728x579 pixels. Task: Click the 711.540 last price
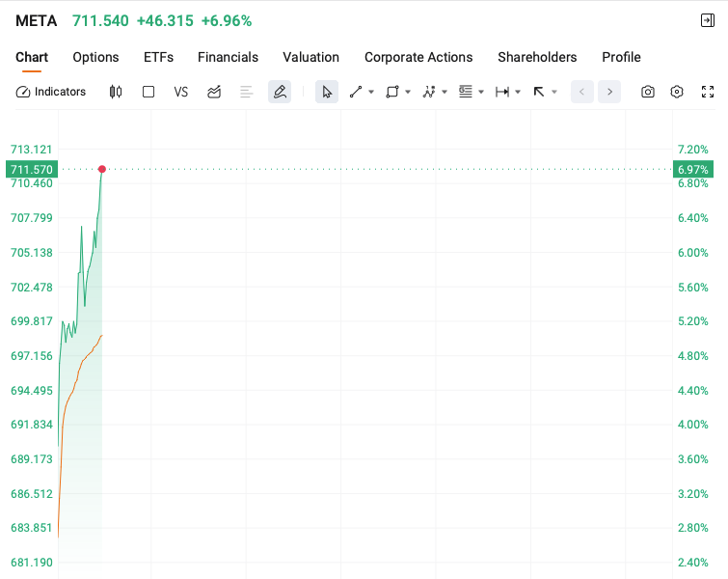tap(100, 21)
